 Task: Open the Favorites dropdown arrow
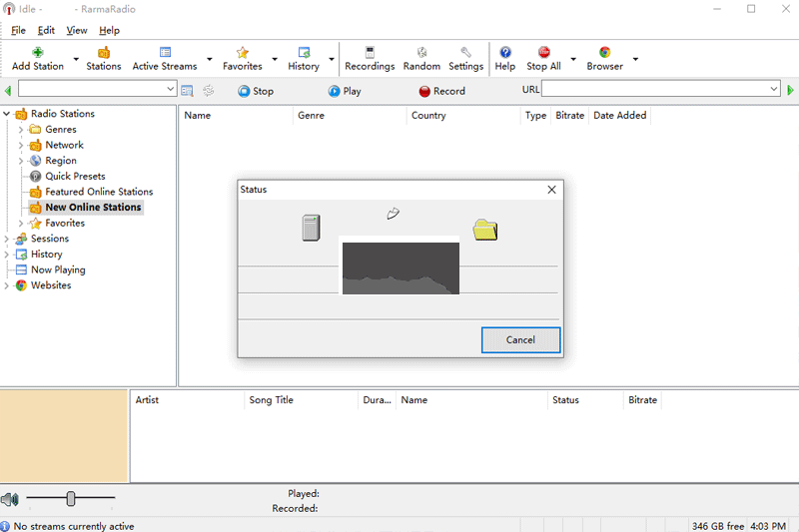[275, 60]
